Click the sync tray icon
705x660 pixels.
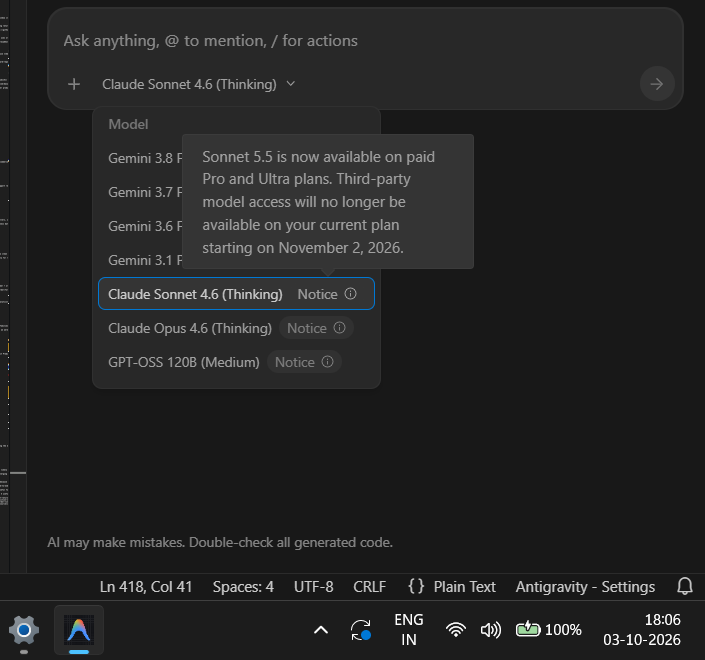click(x=361, y=630)
